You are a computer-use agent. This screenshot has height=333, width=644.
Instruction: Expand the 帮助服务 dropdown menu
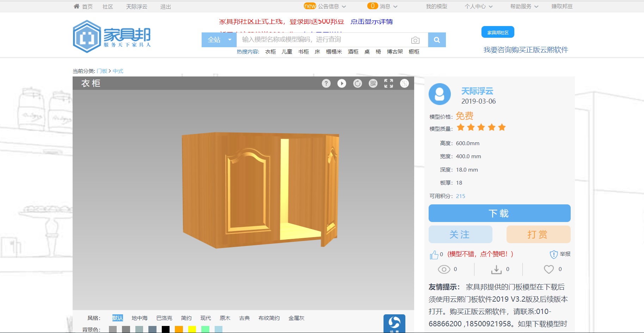524,6
